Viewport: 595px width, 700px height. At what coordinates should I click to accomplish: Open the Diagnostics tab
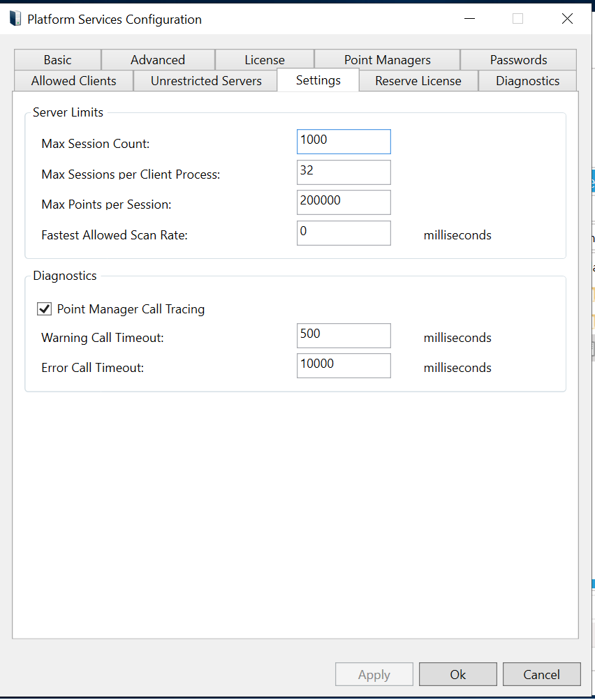click(x=527, y=81)
